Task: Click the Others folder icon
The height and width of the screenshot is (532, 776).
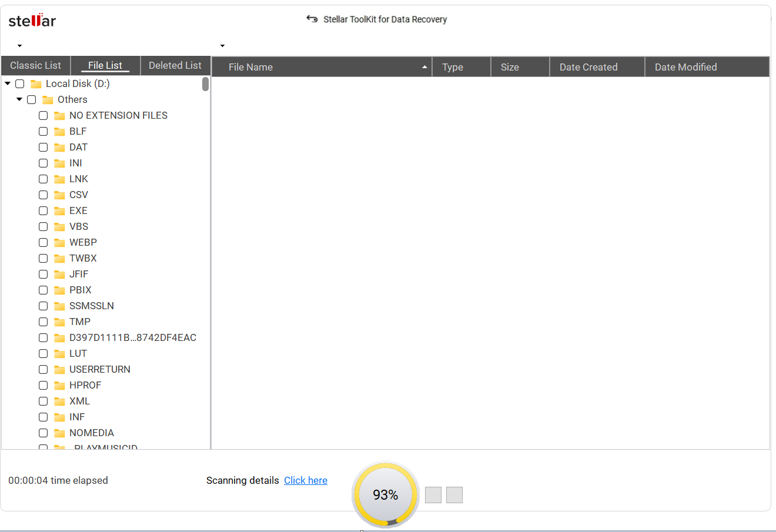Action: pyautogui.click(x=48, y=100)
